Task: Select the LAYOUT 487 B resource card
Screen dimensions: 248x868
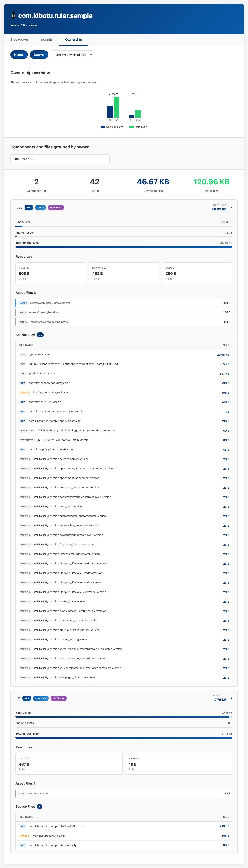Action: [69, 764]
